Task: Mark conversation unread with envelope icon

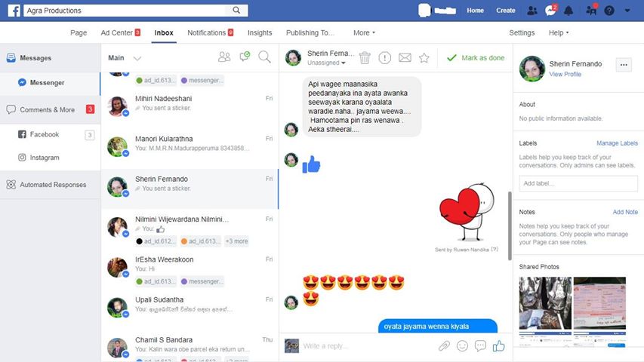Action: coord(405,58)
